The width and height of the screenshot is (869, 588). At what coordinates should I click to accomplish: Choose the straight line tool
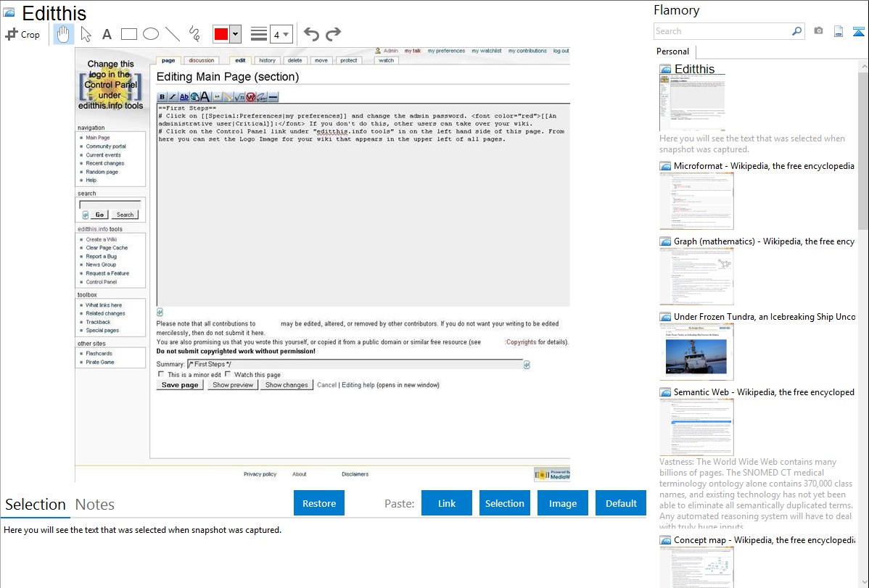tap(173, 34)
